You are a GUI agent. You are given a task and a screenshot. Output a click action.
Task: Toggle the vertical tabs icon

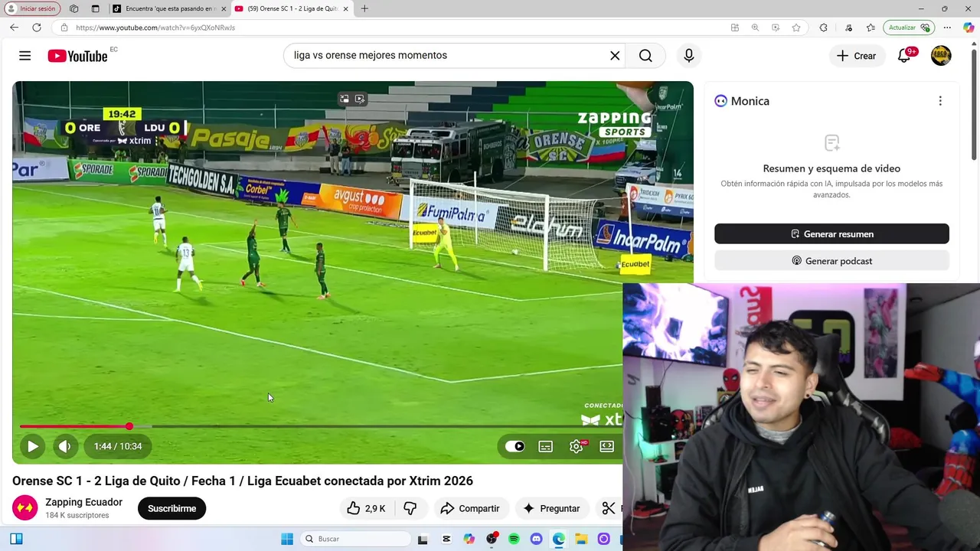(x=95, y=8)
